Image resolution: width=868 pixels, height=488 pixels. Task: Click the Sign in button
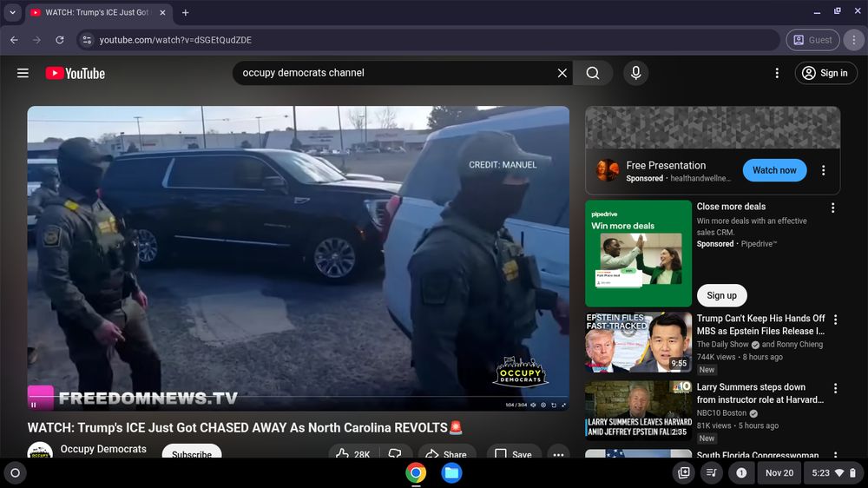pyautogui.click(x=826, y=73)
